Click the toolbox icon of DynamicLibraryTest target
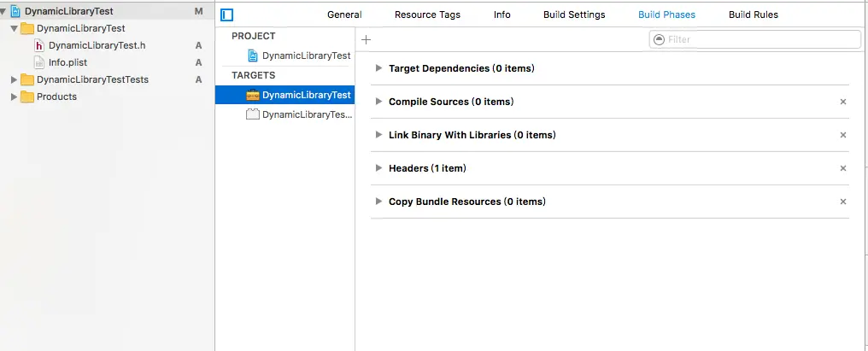Viewport: 868px width, 351px height. (x=252, y=96)
